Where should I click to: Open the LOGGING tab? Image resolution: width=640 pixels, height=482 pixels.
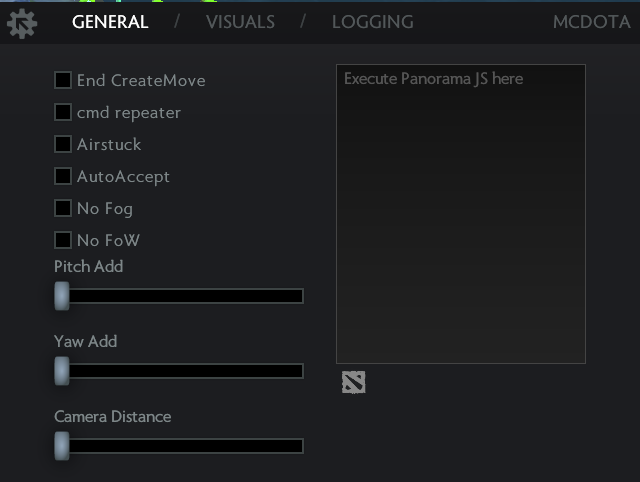coord(373,22)
